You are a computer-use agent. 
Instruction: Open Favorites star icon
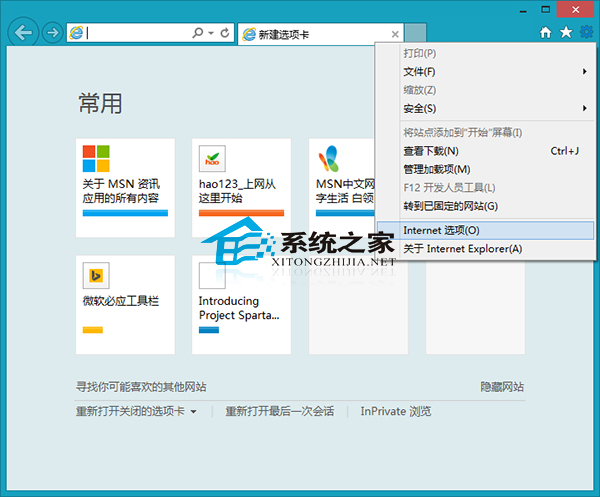tap(566, 33)
